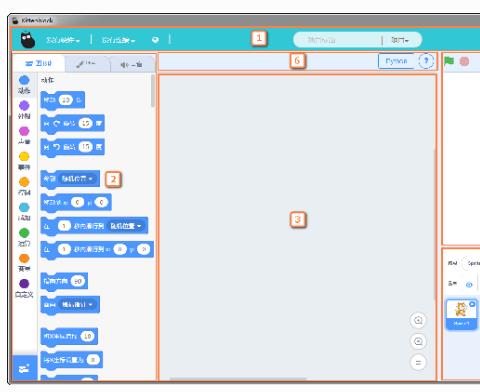Click the seconds value in glide-to-x-y block

point(64,249)
